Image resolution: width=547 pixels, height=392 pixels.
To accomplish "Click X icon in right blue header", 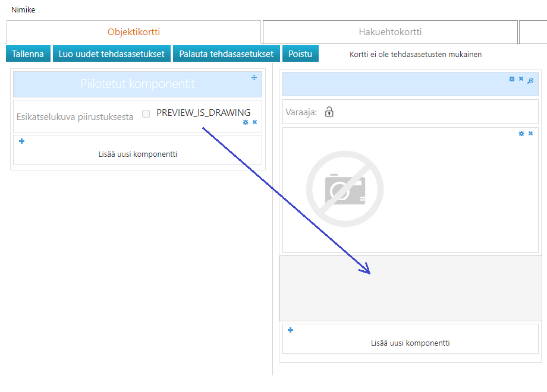I will click(x=521, y=79).
